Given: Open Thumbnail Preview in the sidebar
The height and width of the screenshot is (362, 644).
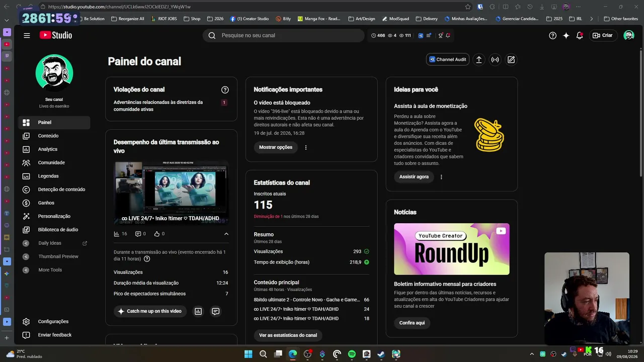Looking at the screenshot, I should pos(54,256).
